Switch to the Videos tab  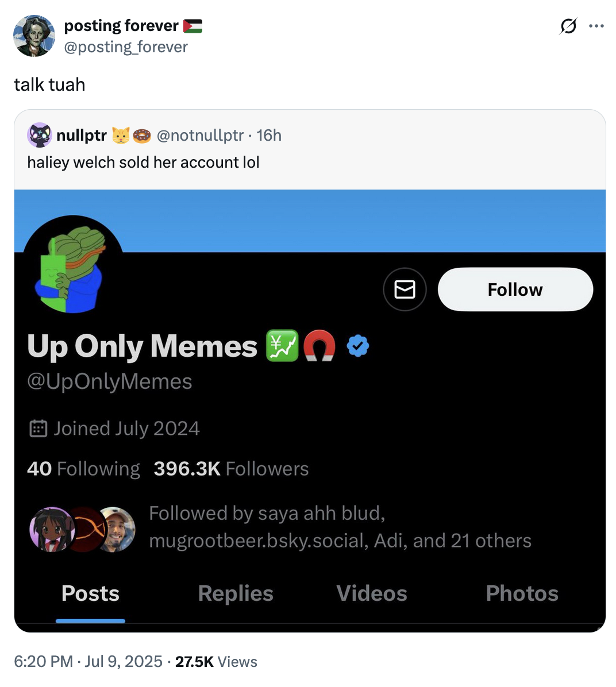tap(371, 593)
